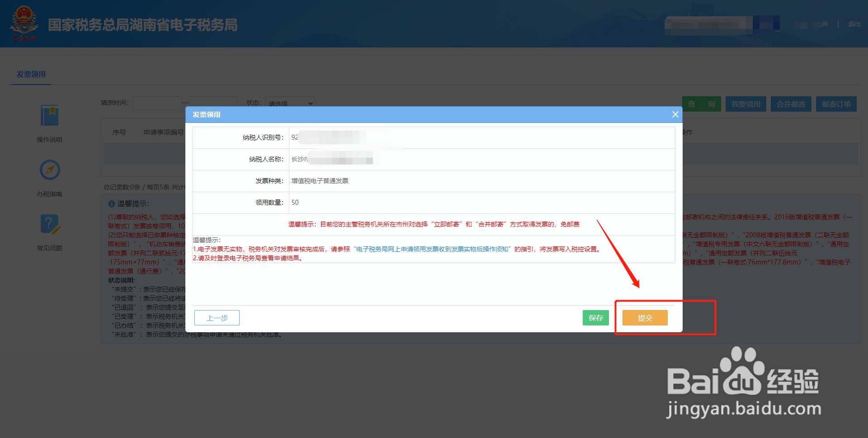Click the 合并邮寄 button
Viewport: 868px width, 438px height.
(791, 104)
